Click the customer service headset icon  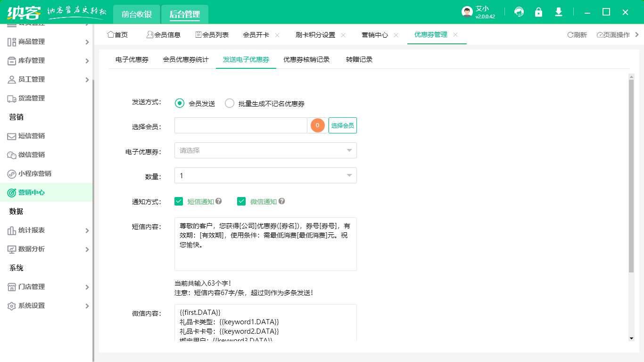click(x=519, y=12)
